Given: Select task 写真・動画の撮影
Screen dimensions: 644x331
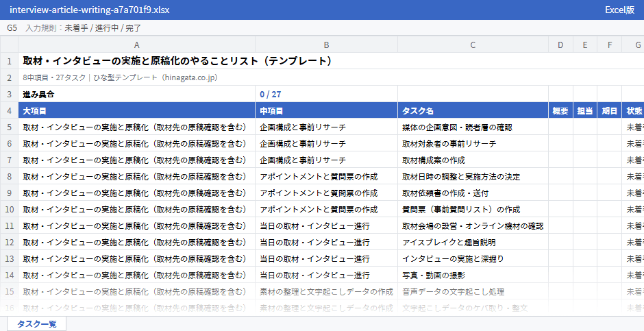Looking at the screenshot, I should point(473,275).
